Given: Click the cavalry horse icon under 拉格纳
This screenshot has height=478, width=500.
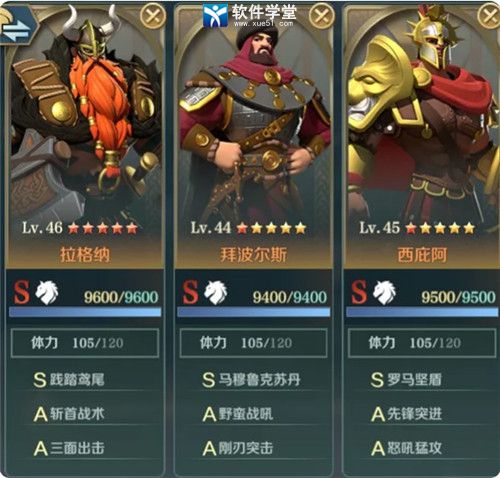Looking at the screenshot, I should [x=47, y=292].
